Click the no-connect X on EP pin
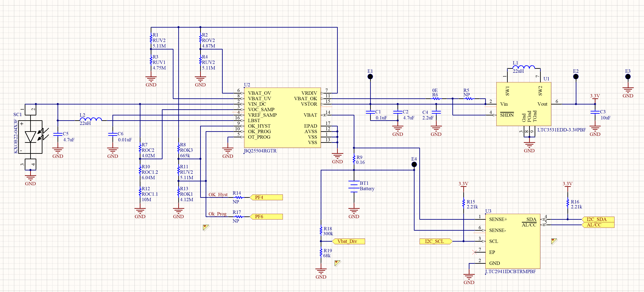 474,252
